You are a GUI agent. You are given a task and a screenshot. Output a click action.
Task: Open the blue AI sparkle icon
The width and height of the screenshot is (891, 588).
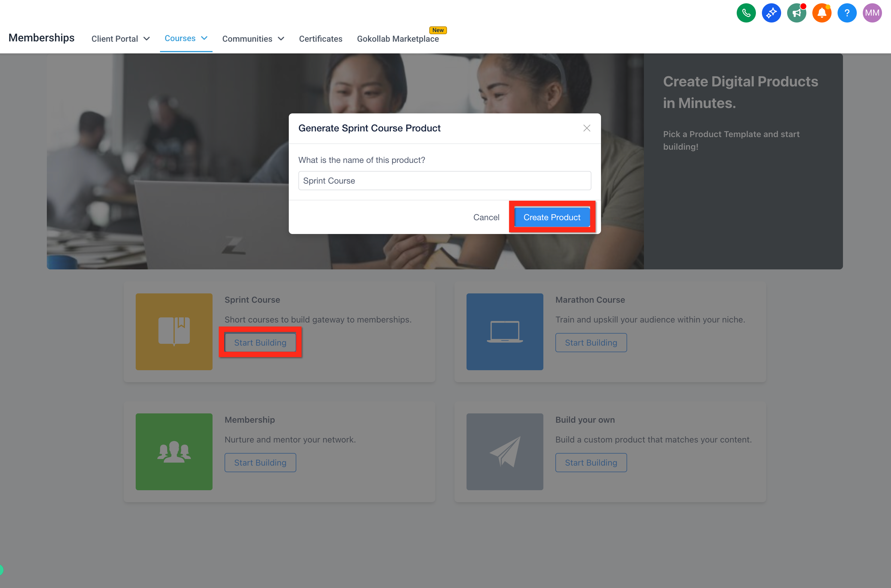[x=771, y=13]
